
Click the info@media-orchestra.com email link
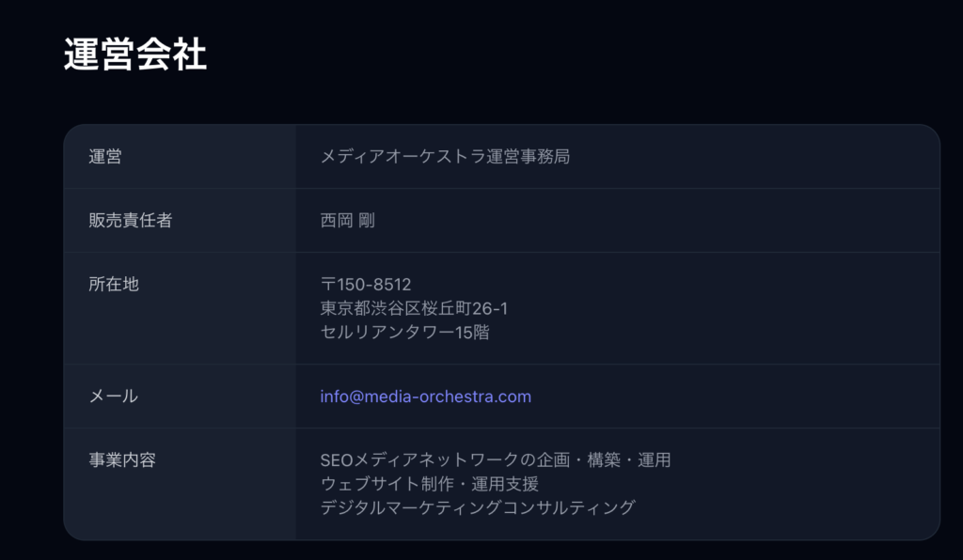pos(425,397)
